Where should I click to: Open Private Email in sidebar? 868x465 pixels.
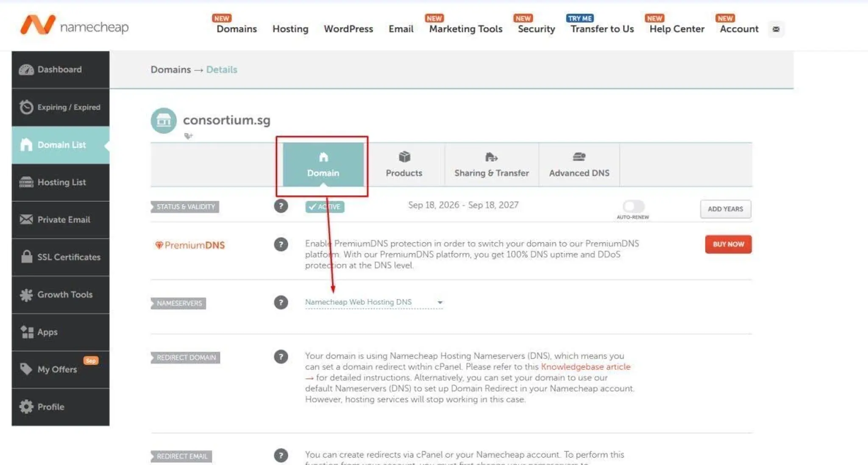point(61,219)
